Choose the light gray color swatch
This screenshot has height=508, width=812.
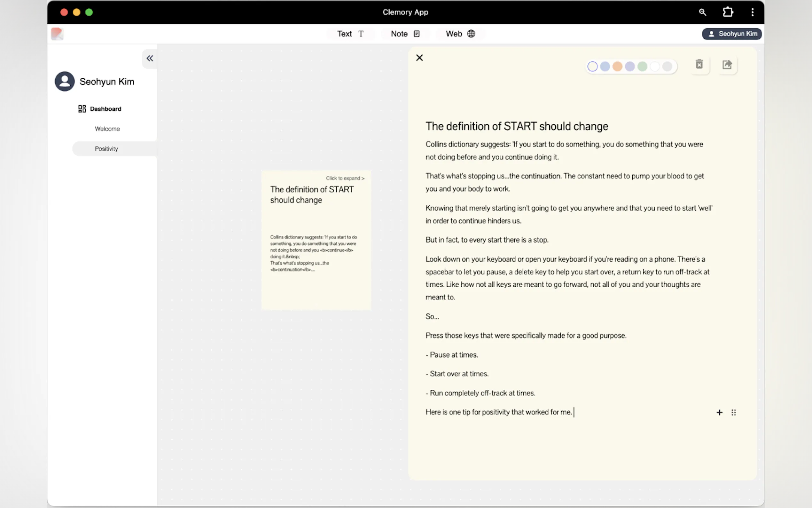tap(667, 67)
